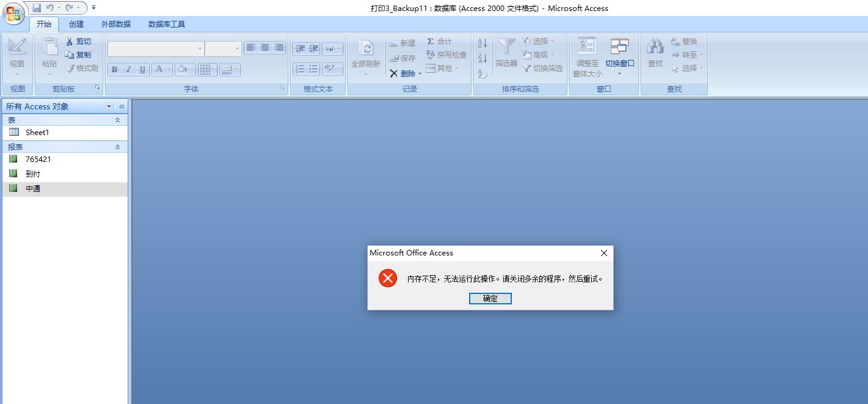Toggle italic formatting

(x=128, y=69)
